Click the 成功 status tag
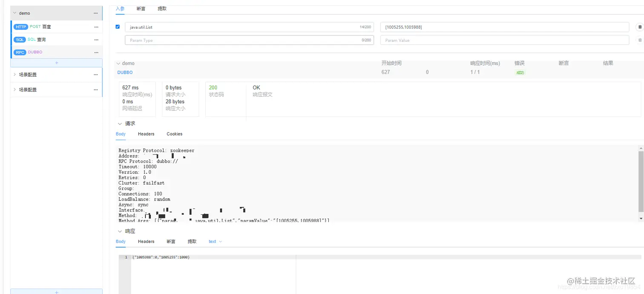644x294 pixels. click(x=520, y=73)
